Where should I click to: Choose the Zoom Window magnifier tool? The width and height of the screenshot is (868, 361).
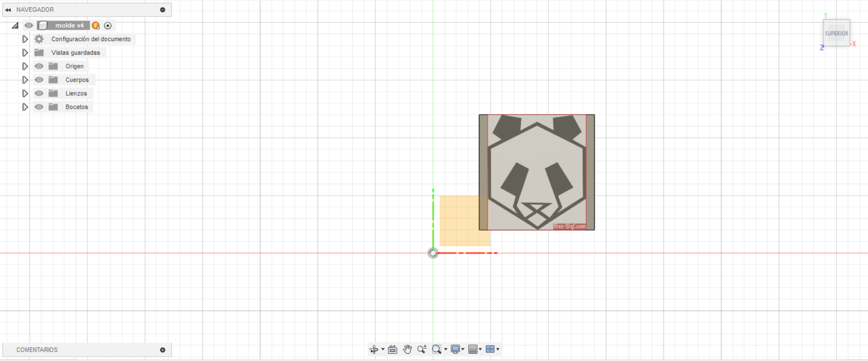pyautogui.click(x=436, y=349)
